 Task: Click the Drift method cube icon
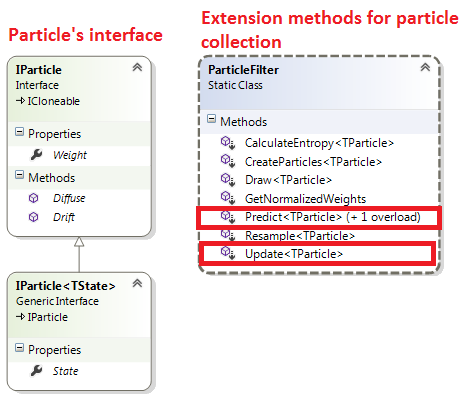pyautogui.click(x=33, y=217)
